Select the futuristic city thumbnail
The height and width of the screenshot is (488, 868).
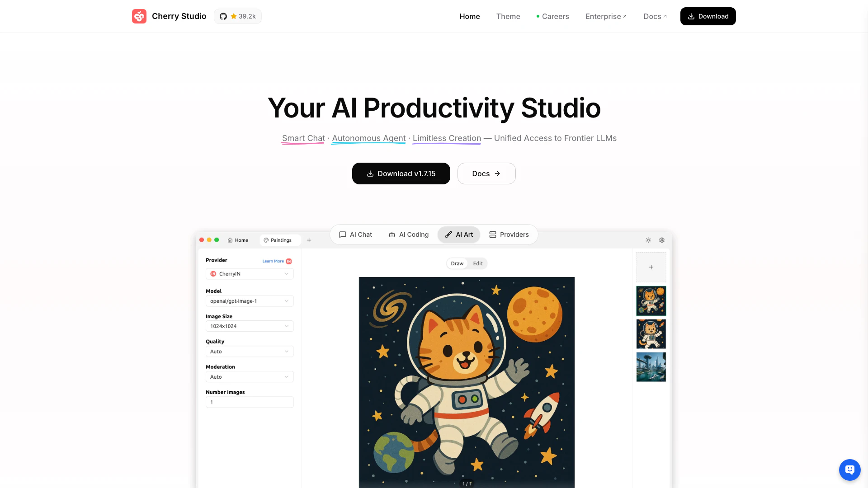[x=651, y=367]
